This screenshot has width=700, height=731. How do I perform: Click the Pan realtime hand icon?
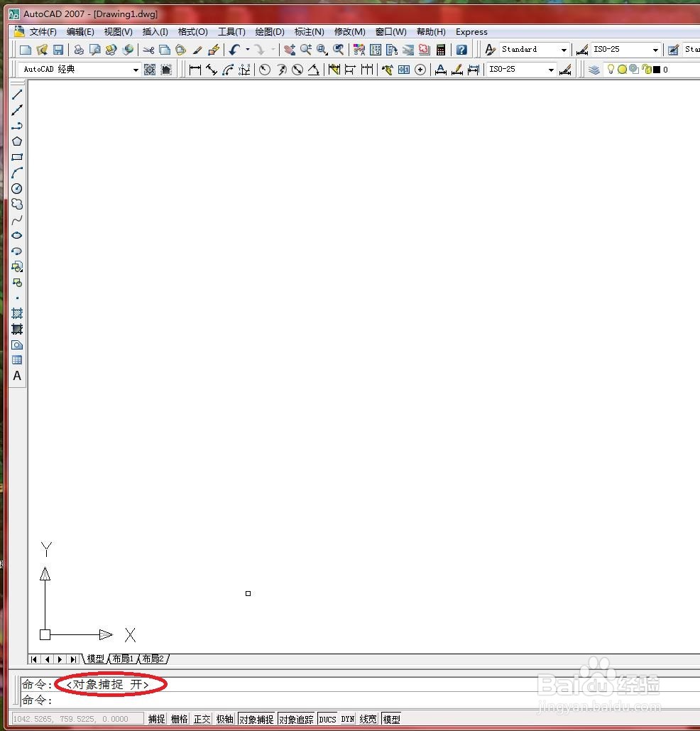click(290, 50)
